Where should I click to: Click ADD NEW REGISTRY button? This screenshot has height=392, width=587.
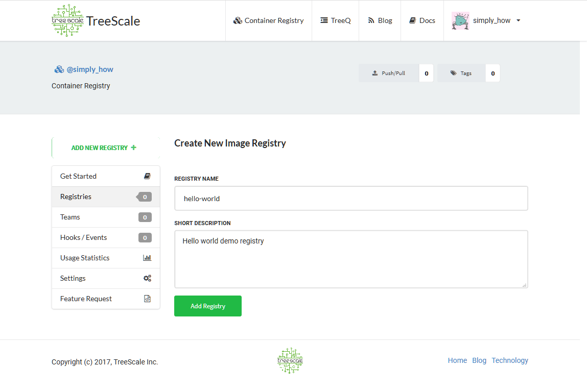(106, 148)
